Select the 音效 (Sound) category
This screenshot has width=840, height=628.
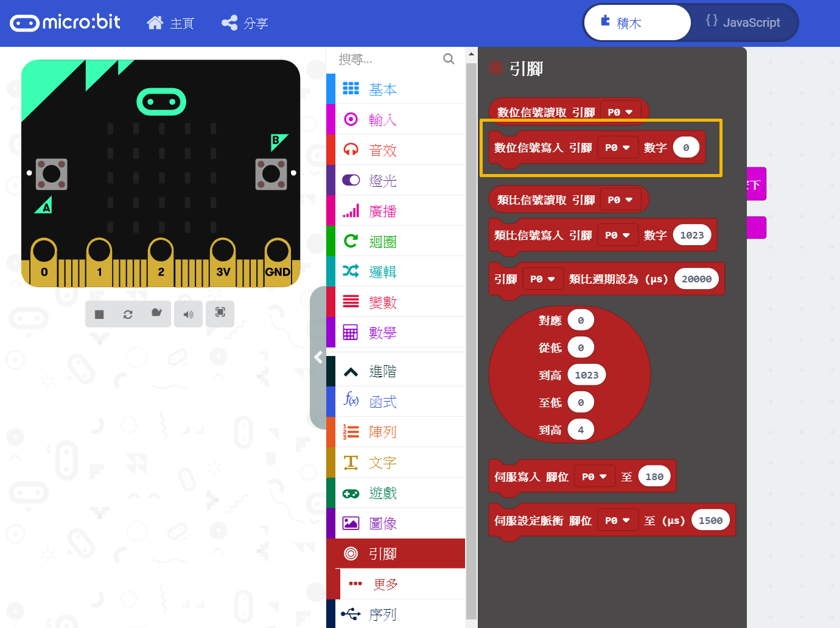tap(382, 150)
